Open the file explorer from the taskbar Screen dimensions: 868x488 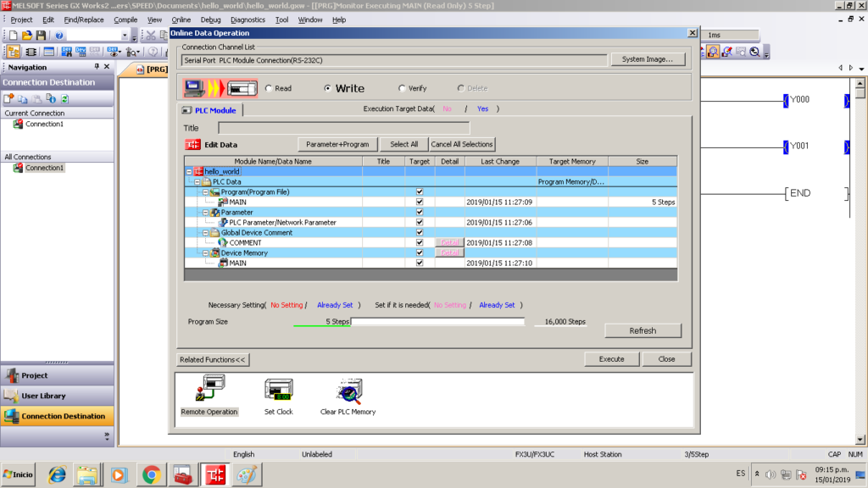click(x=87, y=474)
